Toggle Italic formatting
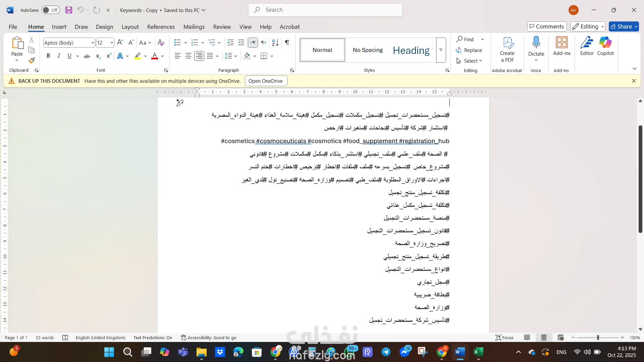This screenshot has width=644, height=362. click(59, 56)
